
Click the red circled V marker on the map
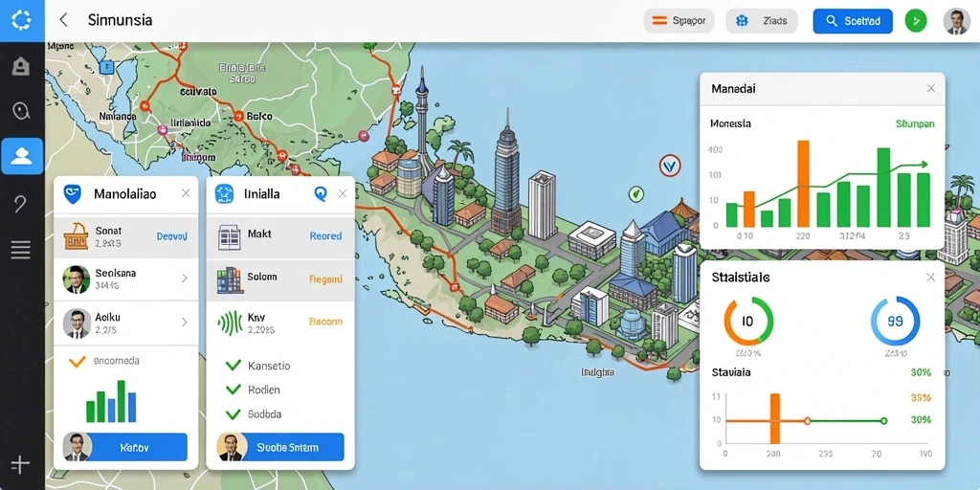pyautogui.click(x=669, y=166)
